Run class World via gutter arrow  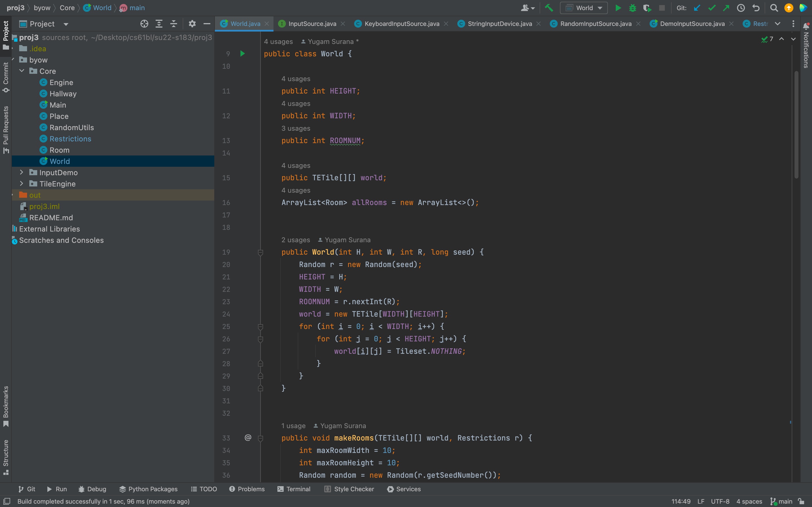pos(242,54)
